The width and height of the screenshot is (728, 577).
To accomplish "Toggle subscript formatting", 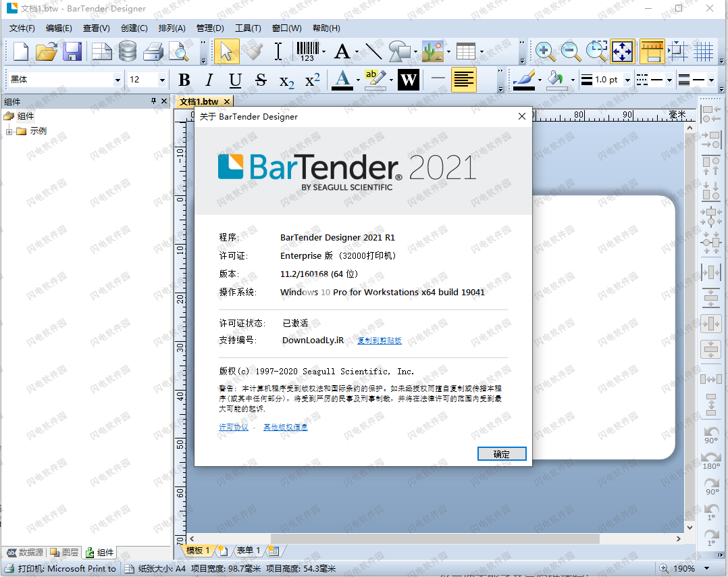I will click(287, 81).
